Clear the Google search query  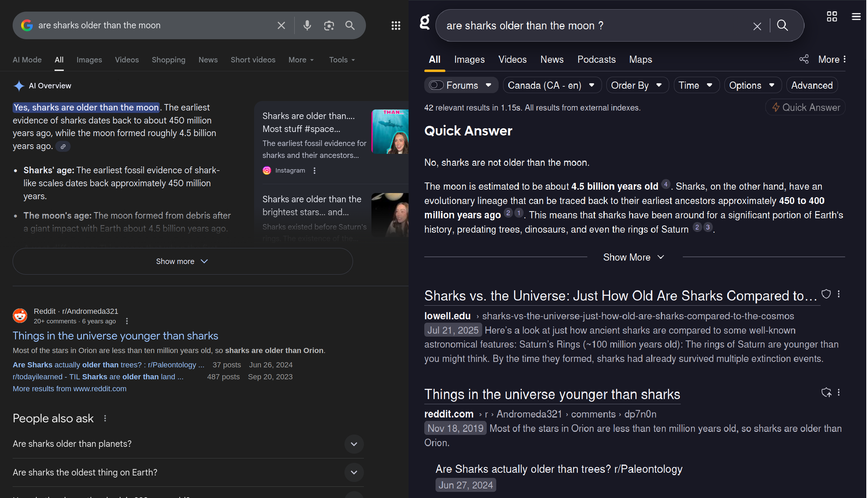pos(281,25)
